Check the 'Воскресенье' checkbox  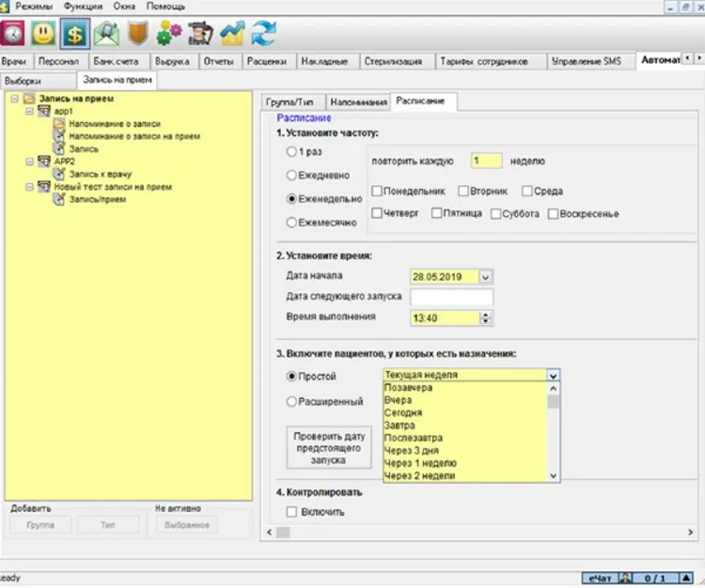point(553,214)
